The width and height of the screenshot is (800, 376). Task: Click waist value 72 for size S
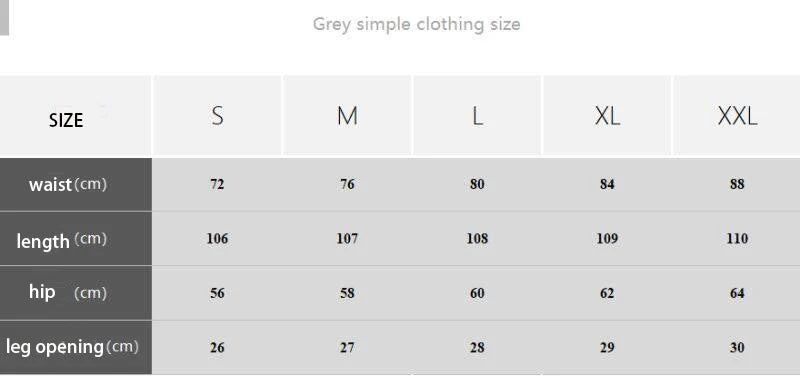217,184
